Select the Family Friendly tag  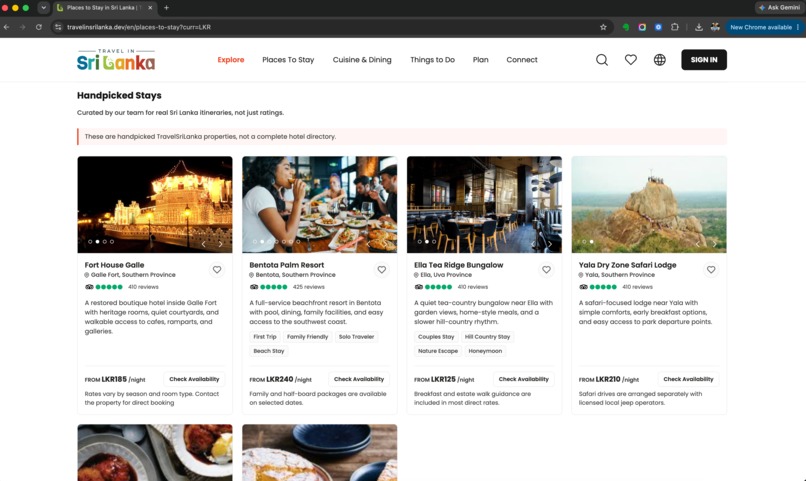307,337
